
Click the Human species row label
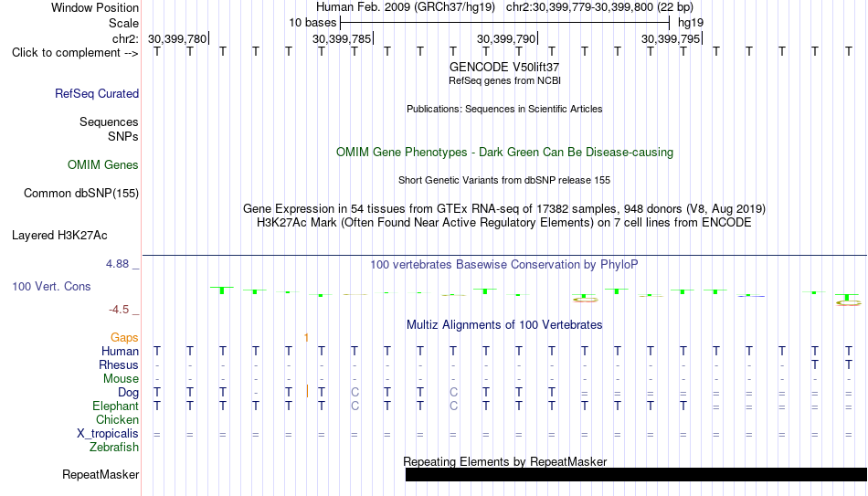coord(120,352)
